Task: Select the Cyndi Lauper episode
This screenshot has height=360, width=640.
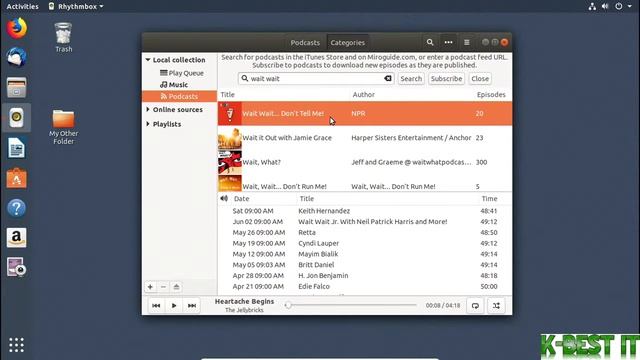Action: (365, 243)
